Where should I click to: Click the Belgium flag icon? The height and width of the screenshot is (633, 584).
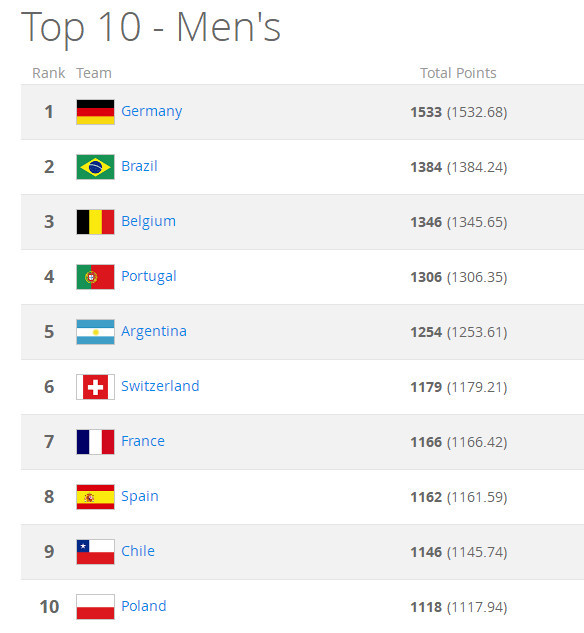[95, 222]
